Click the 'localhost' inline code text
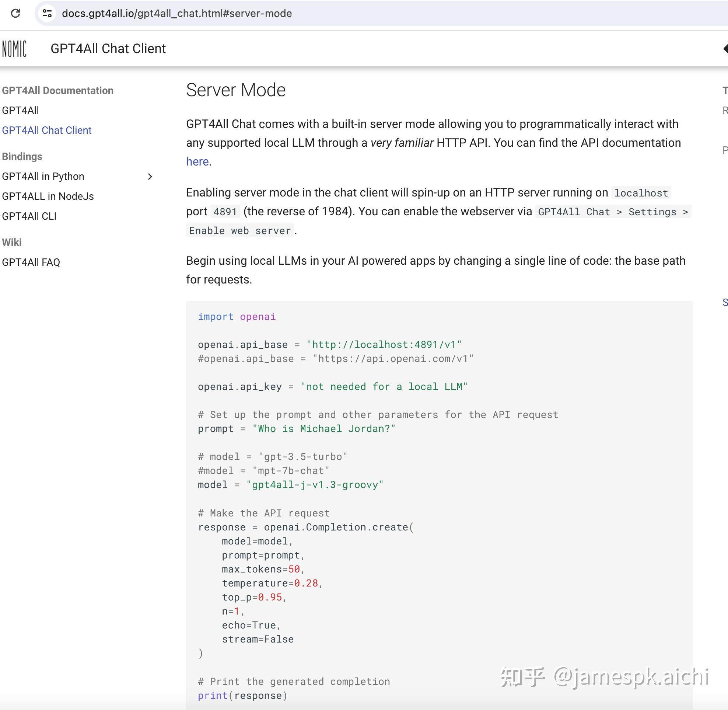 coord(641,193)
